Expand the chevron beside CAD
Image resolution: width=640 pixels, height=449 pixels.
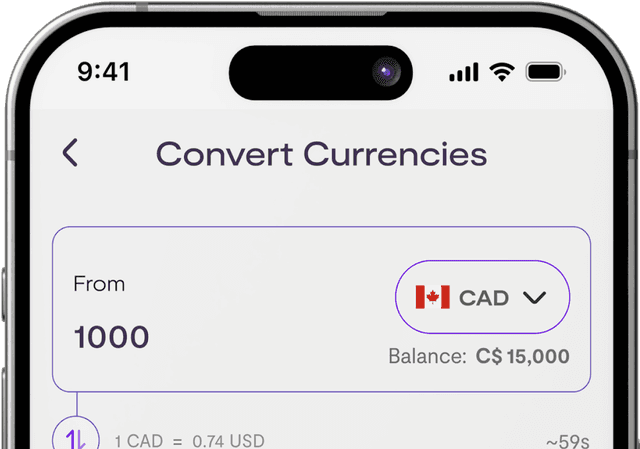coord(534,298)
